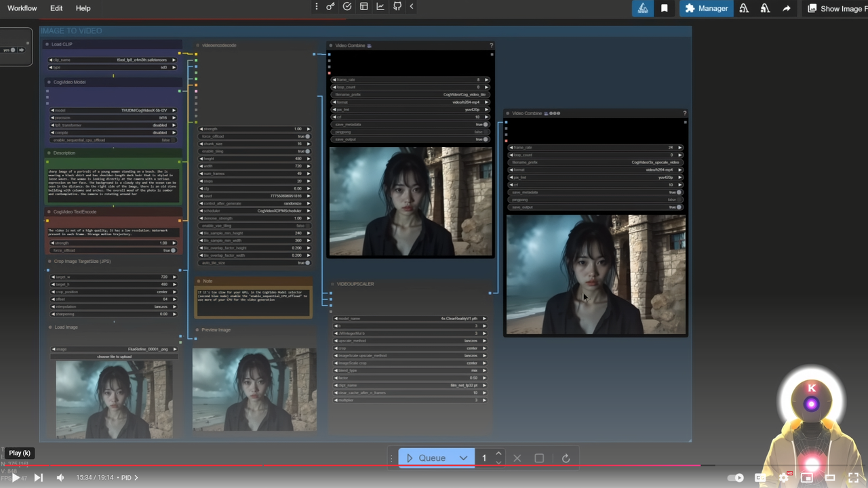Image resolution: width=868 pixels, height=488 pixels.
Task: Click the key icon in top toolbar
Action: click(330, 7)
